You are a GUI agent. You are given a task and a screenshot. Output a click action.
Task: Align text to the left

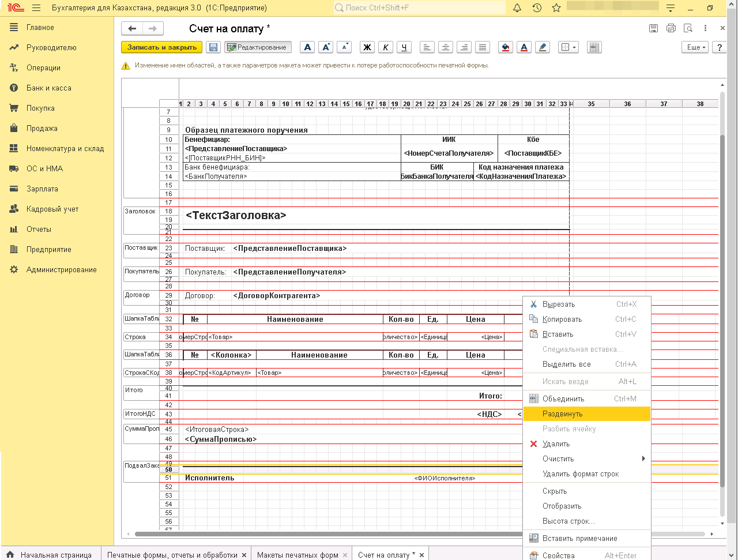[x=427, y=47]
